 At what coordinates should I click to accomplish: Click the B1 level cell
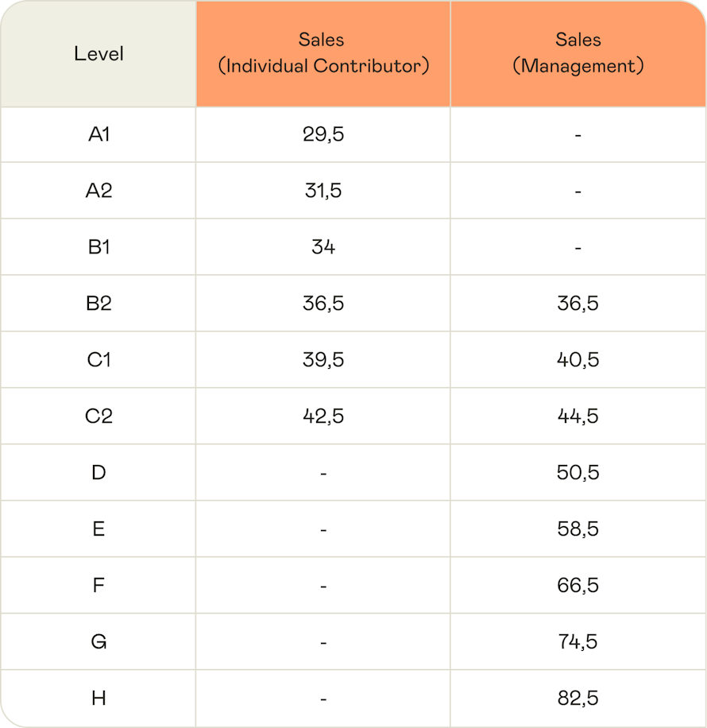(x=99, y=247)
